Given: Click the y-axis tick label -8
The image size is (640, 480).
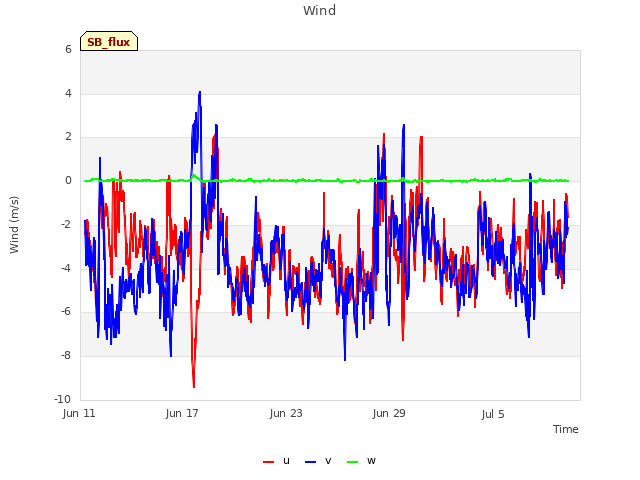Looking at the screenshot, I should (x=67, y=356).
